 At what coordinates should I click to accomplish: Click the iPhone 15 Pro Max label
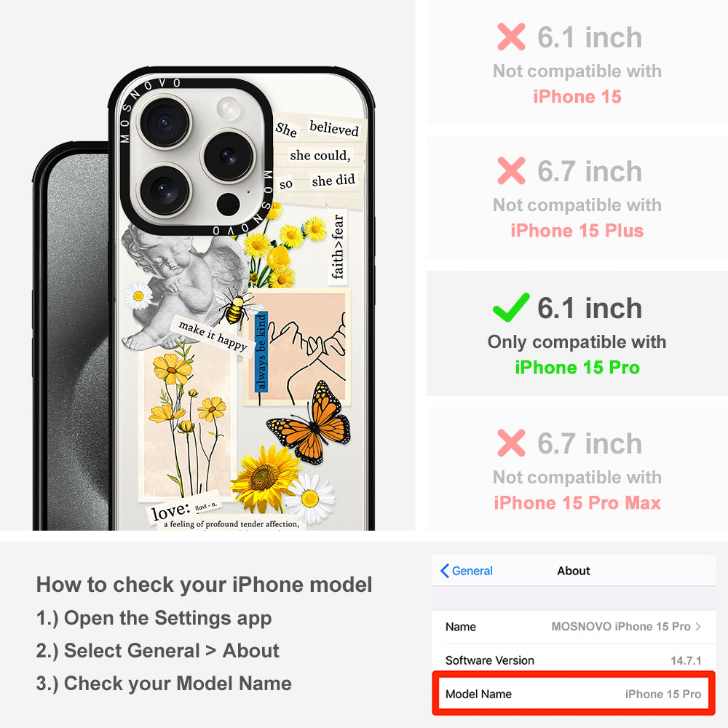click(x=577, y=503)
